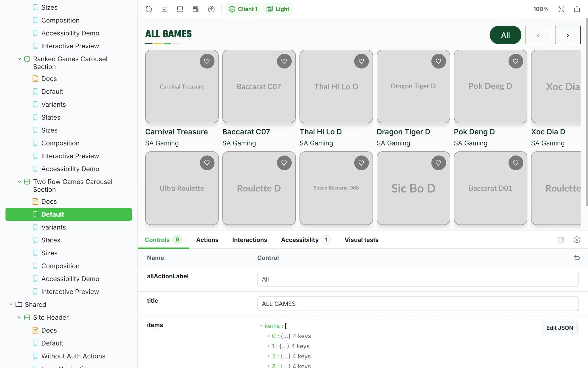Close the addons panel
The image size is (588, 368).
tap(577, 240)
